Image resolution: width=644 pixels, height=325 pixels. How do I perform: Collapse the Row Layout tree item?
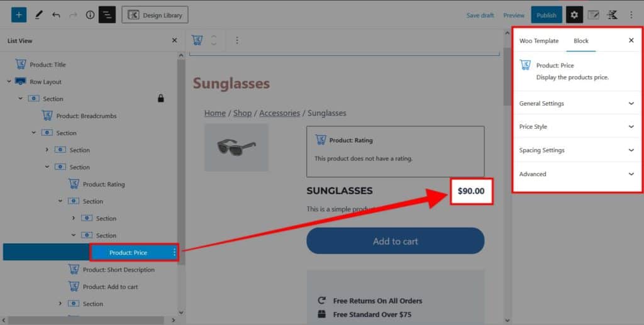tap(9, 81)
